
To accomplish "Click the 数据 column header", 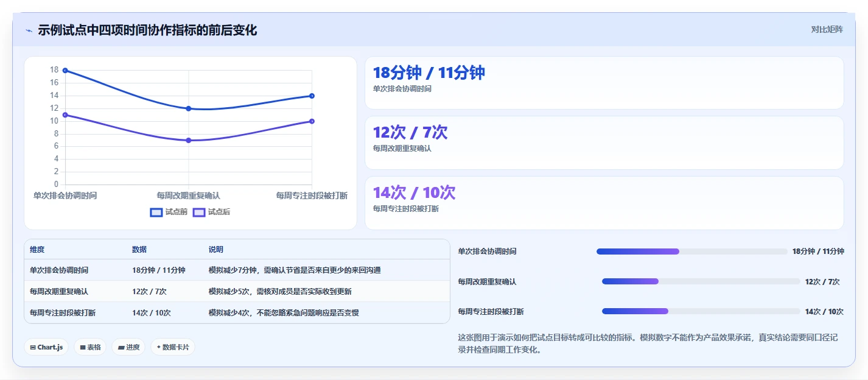I will click(139, 250).
